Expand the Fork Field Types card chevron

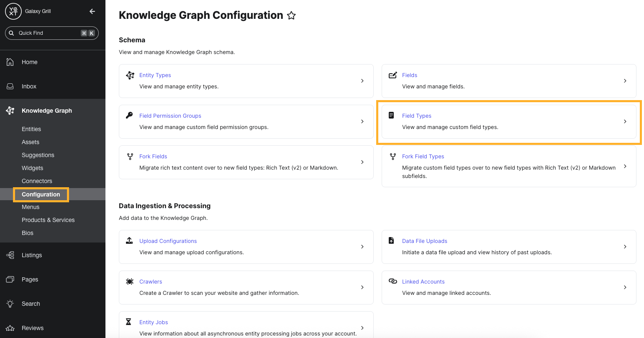[625, 166]
